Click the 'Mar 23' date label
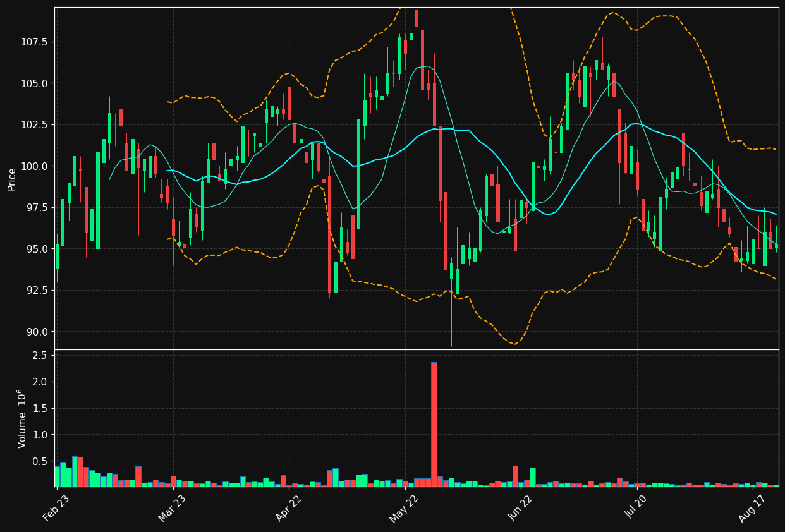The image size is (785, 532). [x=173, y=509]
